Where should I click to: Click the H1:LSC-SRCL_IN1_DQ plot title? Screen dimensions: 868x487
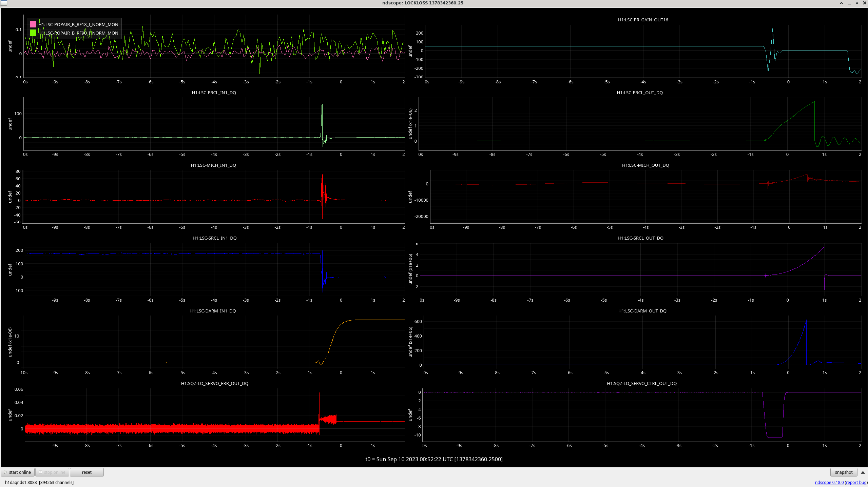pos(214,238)
